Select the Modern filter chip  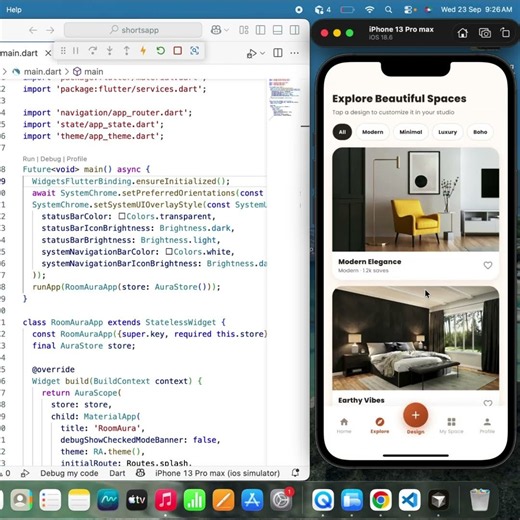click(x=373, y=132)
